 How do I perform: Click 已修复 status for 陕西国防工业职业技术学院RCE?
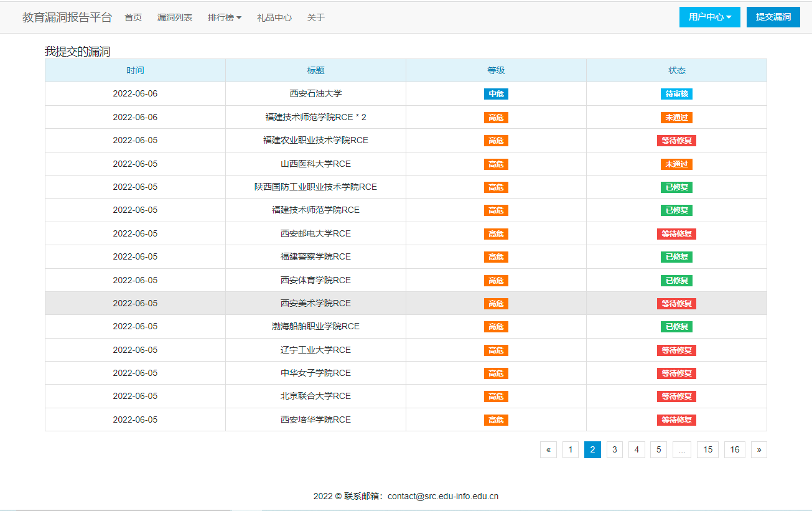(676, 187)
